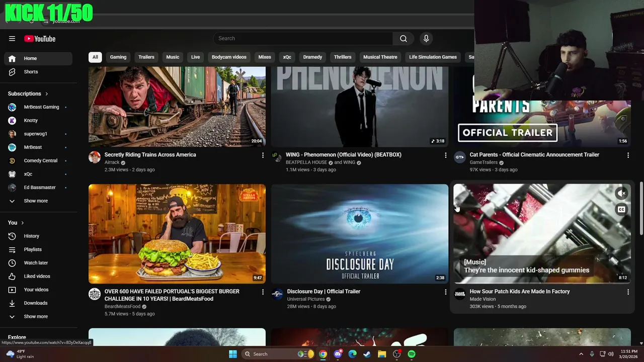The width and height of the screenshot is (644, 362).
Task: Click the Made Vision channel name
Action: [x=482, y=299]
